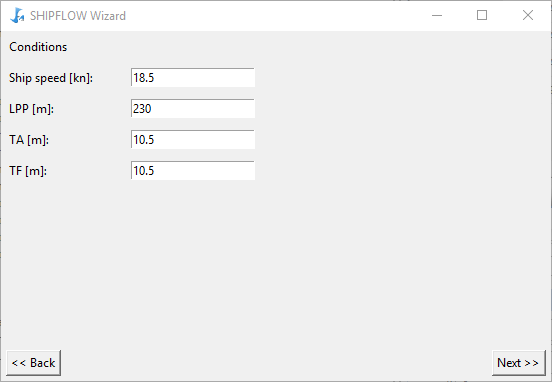552x382 pixels.
Task: Maximize the SHIPFLOW Wizard window
Action: point(482,15)
